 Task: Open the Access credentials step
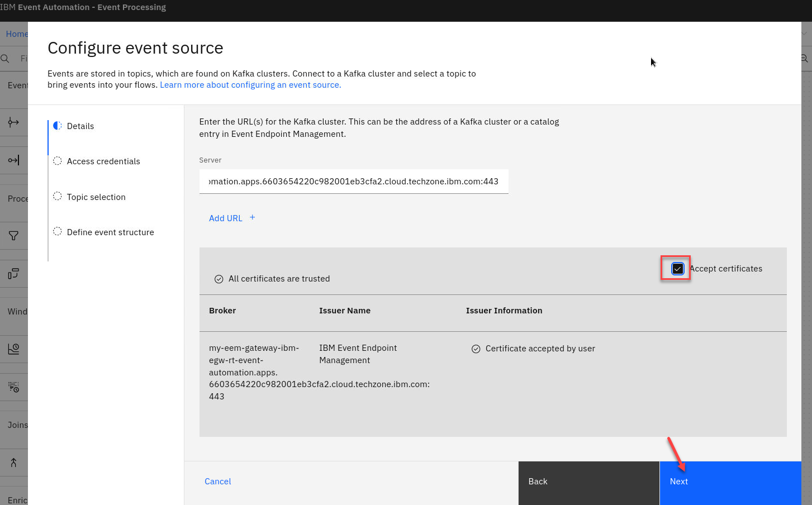coord(103,161)
